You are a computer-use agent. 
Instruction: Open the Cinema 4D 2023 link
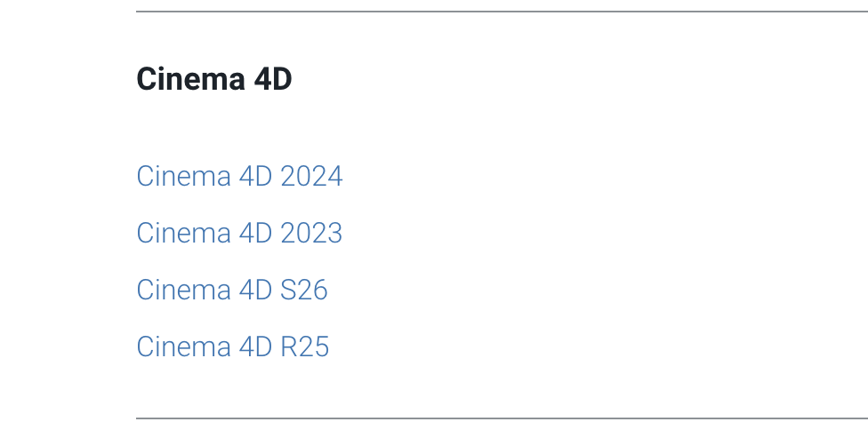click(239, 233)
